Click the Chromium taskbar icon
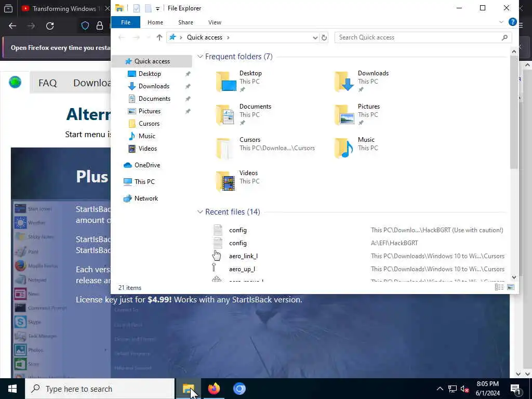The image size is (532, 399). 239,389
